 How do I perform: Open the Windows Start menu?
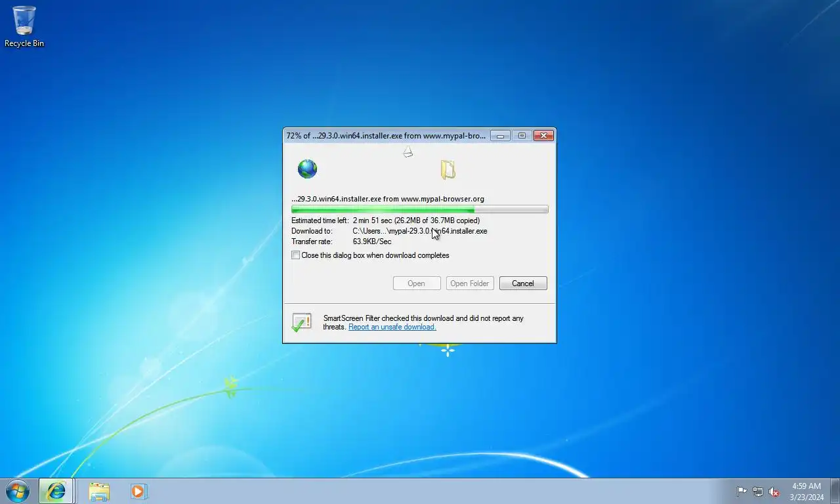[17, 491]
